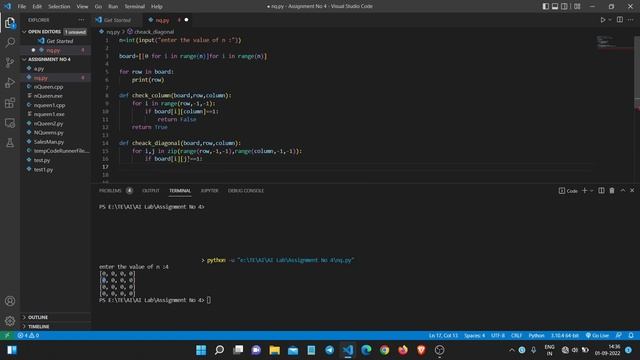Open nQueen.cpp in the explorer
Viewport: 640px width, 360px height.
48,87
